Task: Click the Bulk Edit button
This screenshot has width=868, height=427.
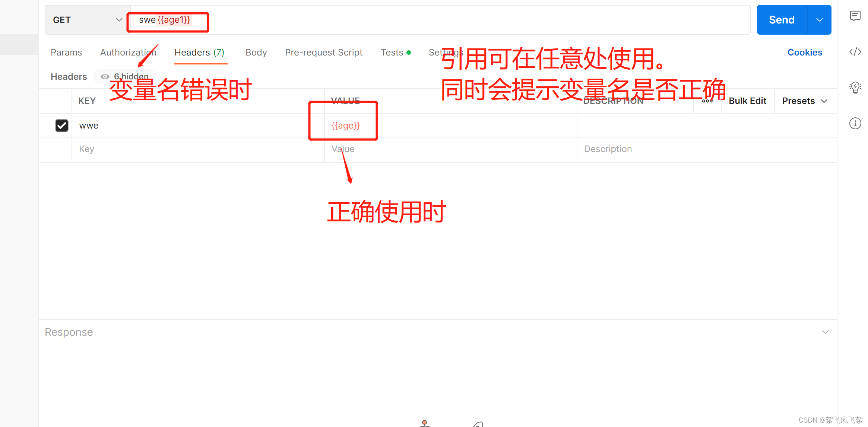Action: 747,101
